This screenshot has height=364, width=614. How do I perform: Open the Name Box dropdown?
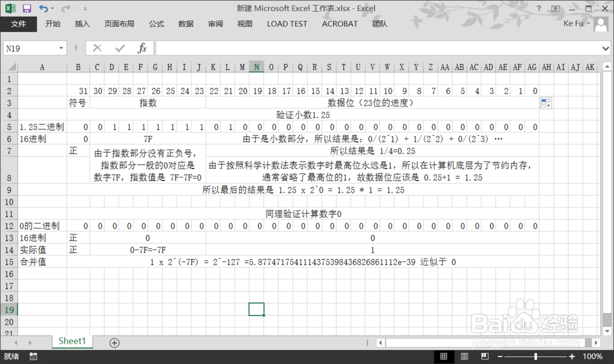click(x=60, y=47)
